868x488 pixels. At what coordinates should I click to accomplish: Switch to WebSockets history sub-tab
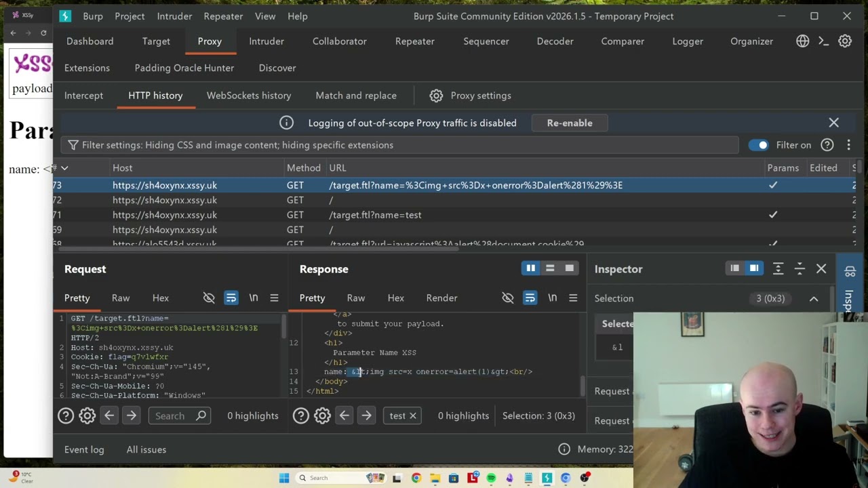[x=249, y=96]
